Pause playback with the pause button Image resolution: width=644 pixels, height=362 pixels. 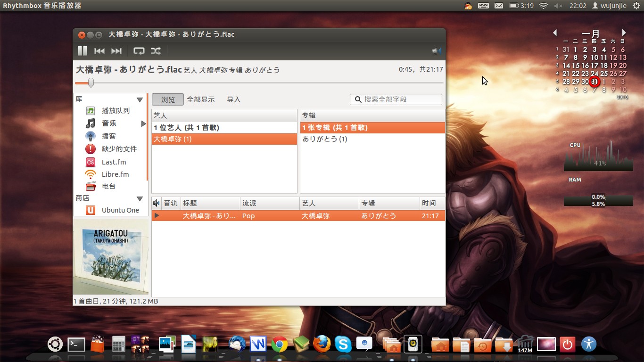click(x=83, y=51)
